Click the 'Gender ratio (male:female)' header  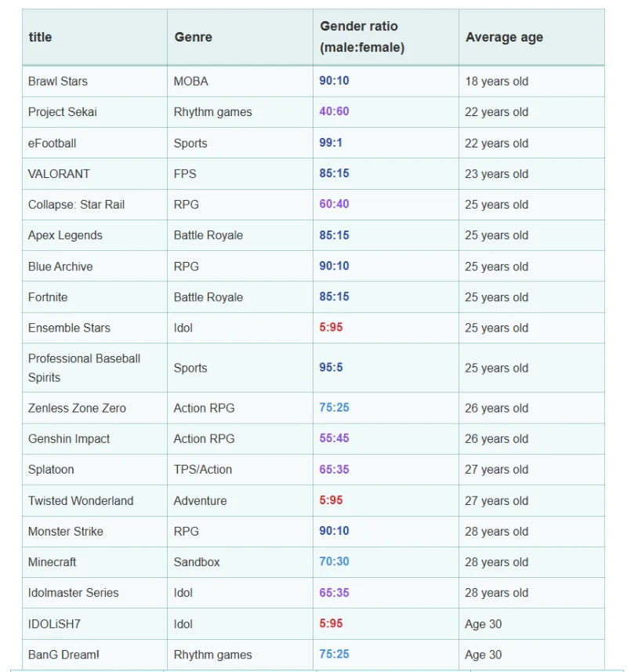pos(386,38)
